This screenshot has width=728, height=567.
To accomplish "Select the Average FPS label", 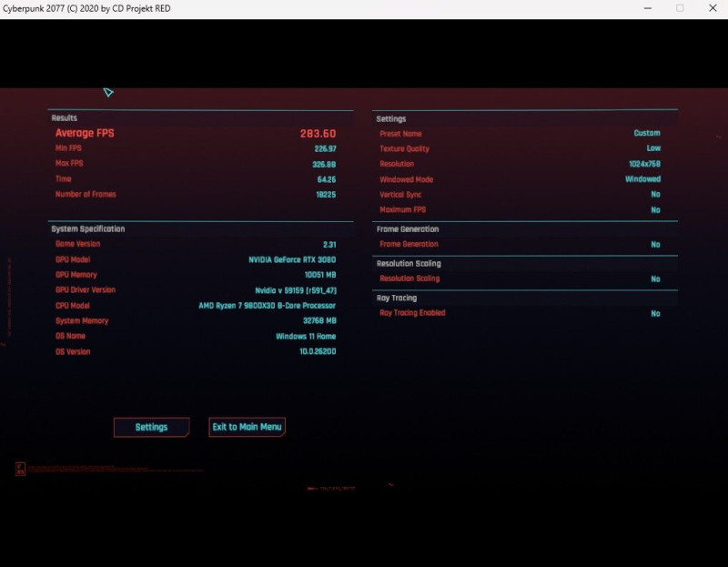I will coord(85,133).
